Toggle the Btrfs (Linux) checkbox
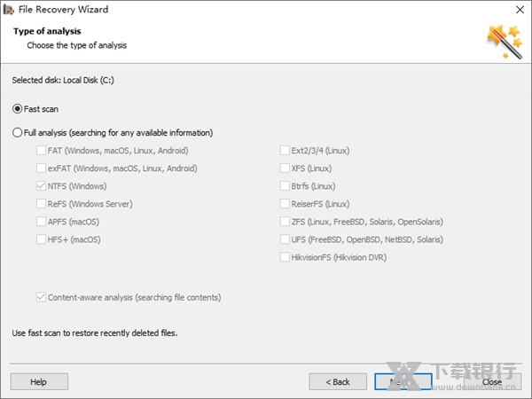Viewport: 532px width, 399px height. tap(285, 186)
